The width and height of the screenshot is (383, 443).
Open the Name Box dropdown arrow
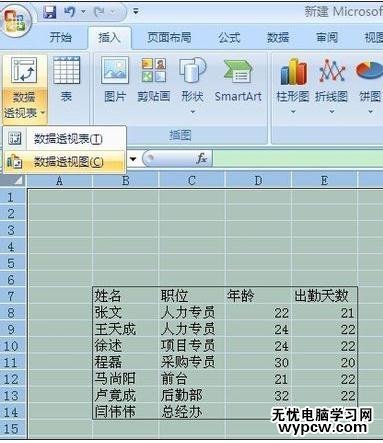133,159
